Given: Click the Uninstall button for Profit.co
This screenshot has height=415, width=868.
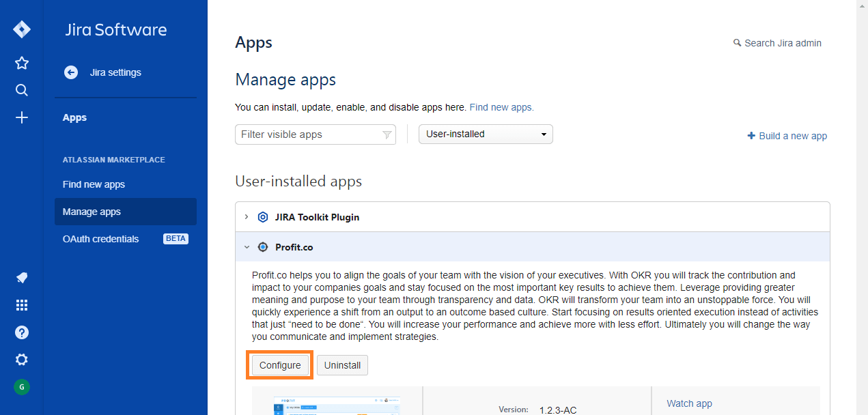Looking at the screenshot, I should click(343, 365).
